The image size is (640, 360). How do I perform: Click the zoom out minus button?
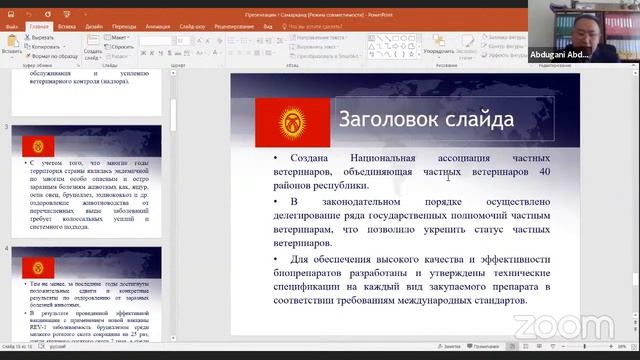coord(564,347)
